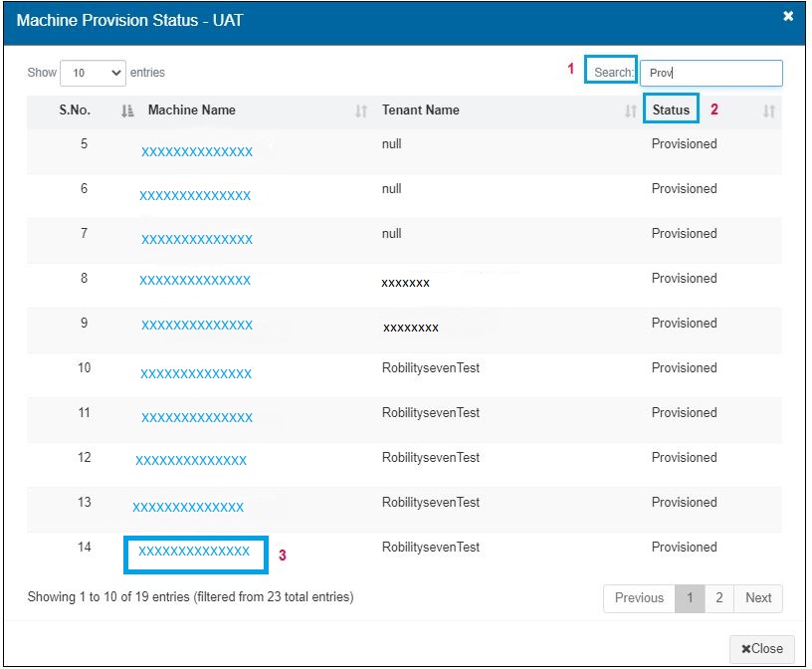
Task: Open the Show entries count dropdown
Action: click(94, 73)
